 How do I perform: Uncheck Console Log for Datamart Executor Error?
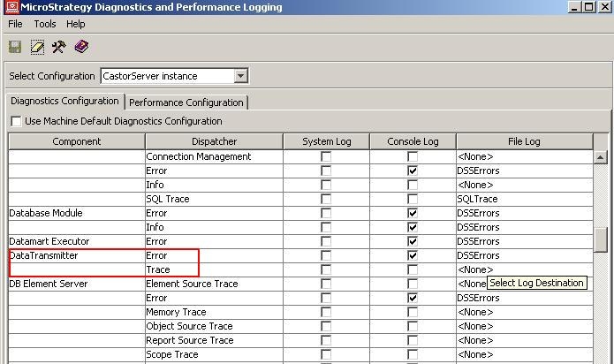click(413, 241)
